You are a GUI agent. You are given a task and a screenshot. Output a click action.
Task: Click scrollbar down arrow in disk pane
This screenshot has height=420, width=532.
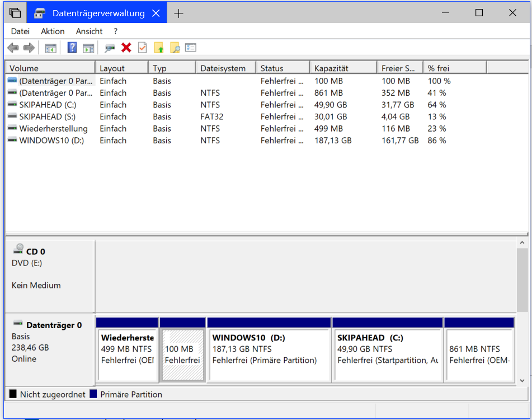tap(522, 381)
